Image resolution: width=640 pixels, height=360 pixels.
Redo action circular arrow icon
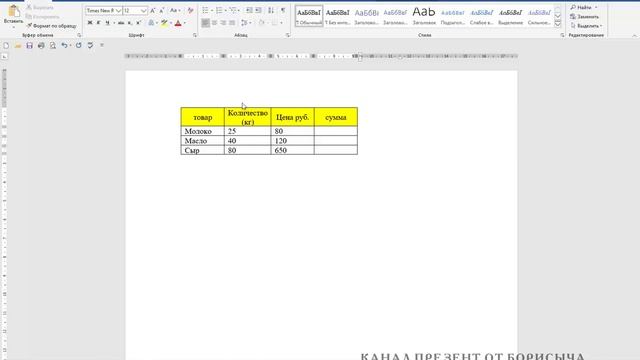[x=78, y=46]
